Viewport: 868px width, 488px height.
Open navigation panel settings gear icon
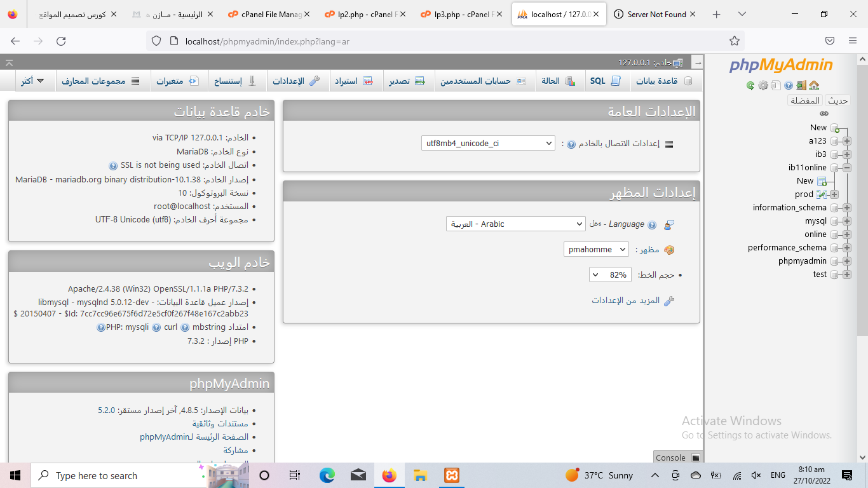coord(763,85)
